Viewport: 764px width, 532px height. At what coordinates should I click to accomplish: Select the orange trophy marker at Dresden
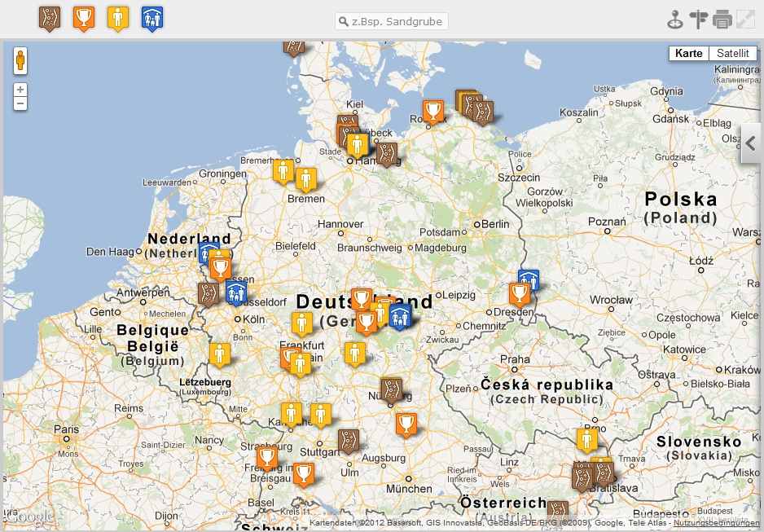[x=520, y=295]
